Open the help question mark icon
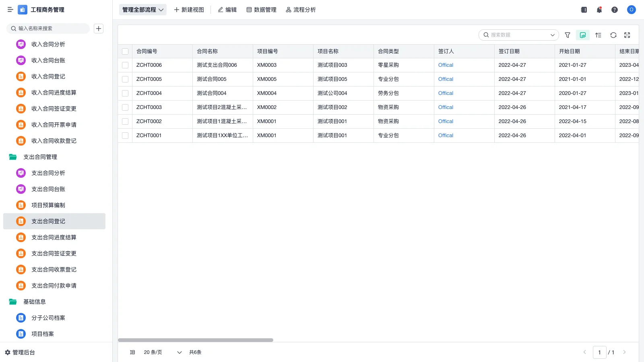 pyautogui.click(x=615, y=10)
